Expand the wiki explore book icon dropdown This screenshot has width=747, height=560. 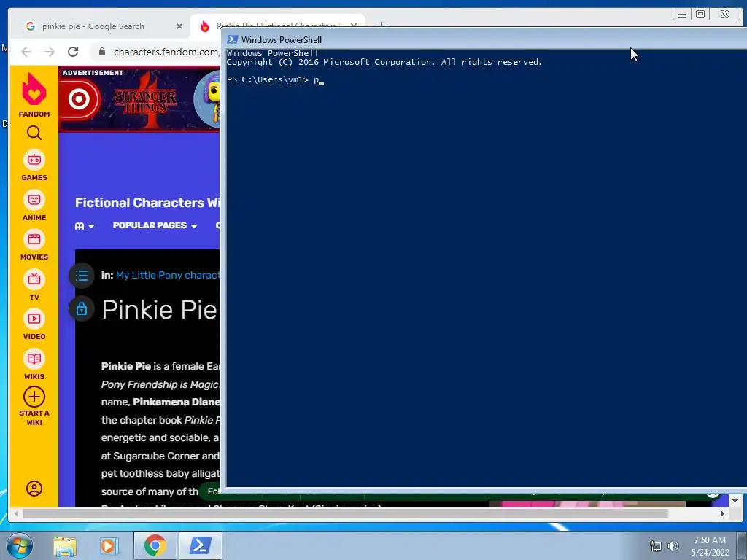(x=85, y=226)
